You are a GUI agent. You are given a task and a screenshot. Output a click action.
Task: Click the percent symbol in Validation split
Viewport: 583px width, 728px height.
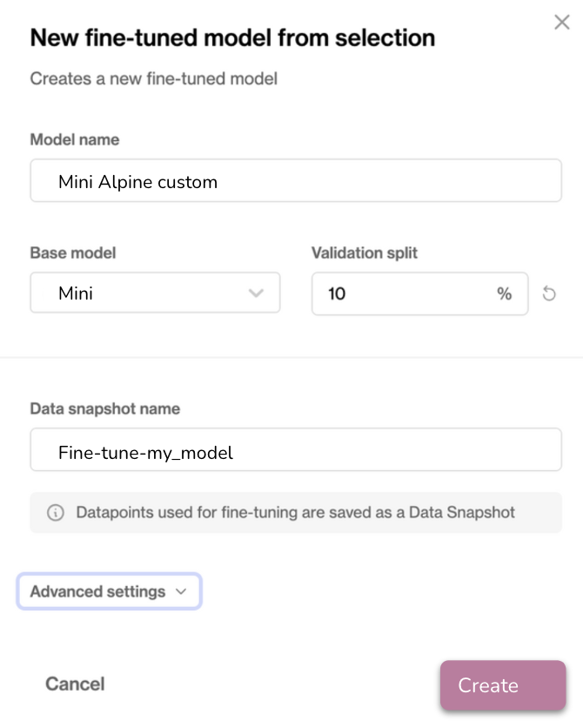point(504,293)
